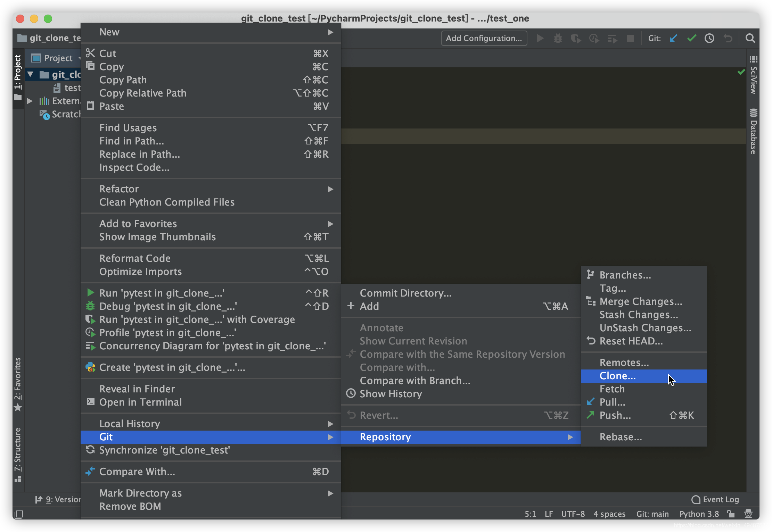Select Stash Changes... menu item
Image resolution: width=772 pixels, height=532 pixels.
pyautogui.click(x=643, y=315)
